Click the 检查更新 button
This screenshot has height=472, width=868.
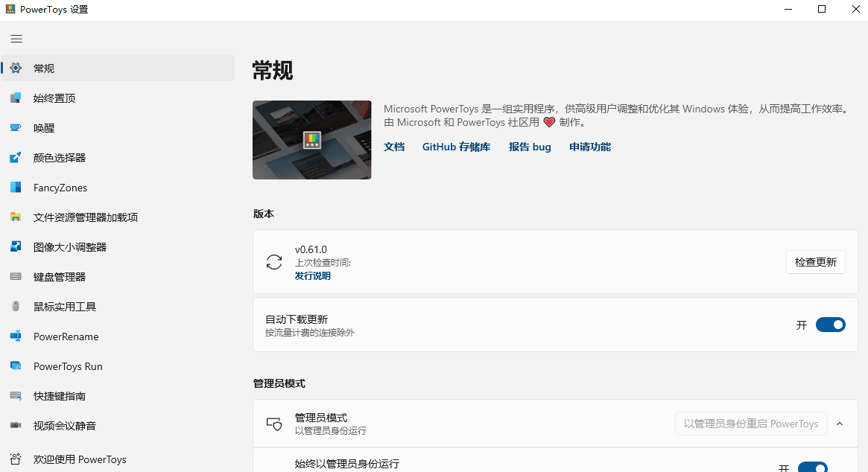[815, 262]
